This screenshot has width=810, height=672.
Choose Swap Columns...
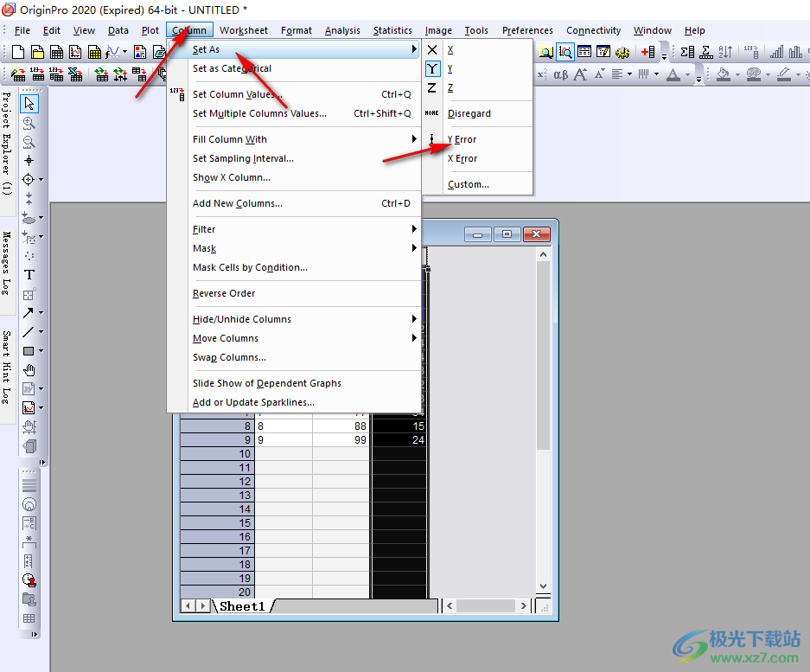pyautogui.click(x=294, y=358)
